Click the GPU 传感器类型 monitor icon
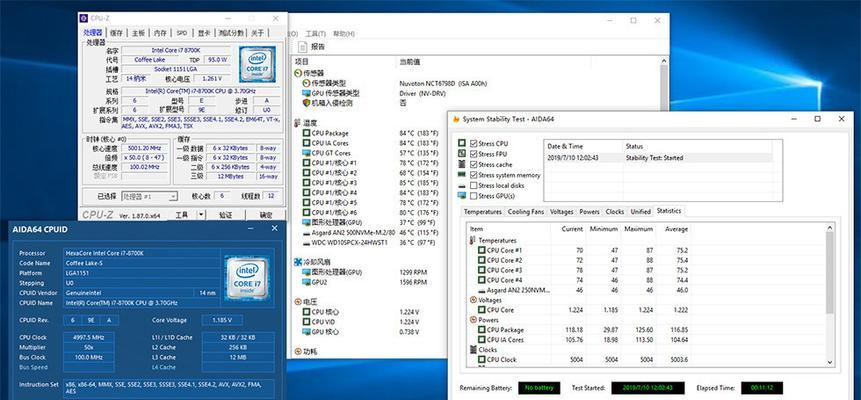Screen dimensions: 861x400 click(x=306, y=93)
